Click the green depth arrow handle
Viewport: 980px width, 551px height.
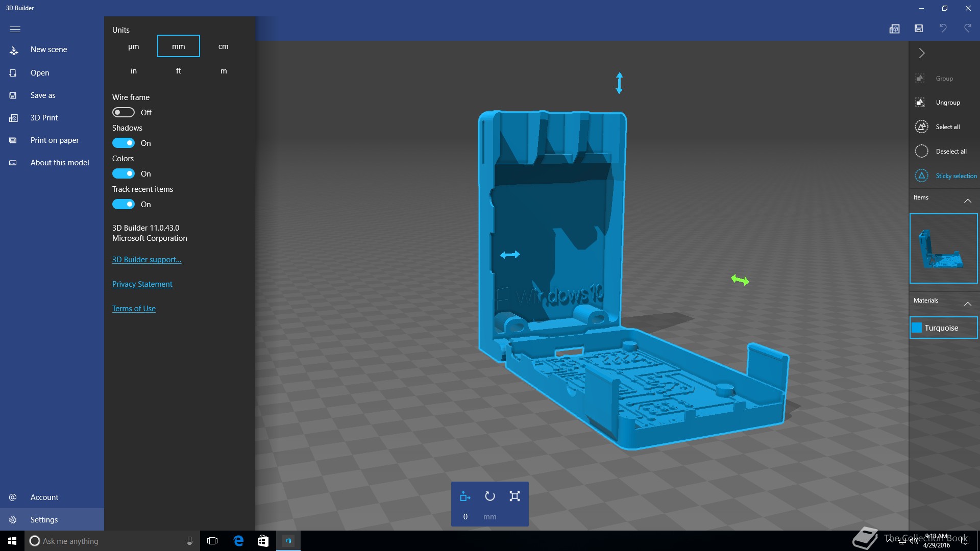tap(740, 280)
